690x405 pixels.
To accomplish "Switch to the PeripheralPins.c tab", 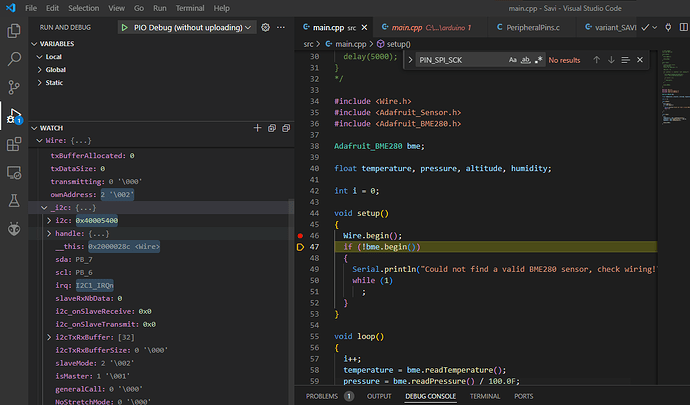I will (x=531, y=27).
